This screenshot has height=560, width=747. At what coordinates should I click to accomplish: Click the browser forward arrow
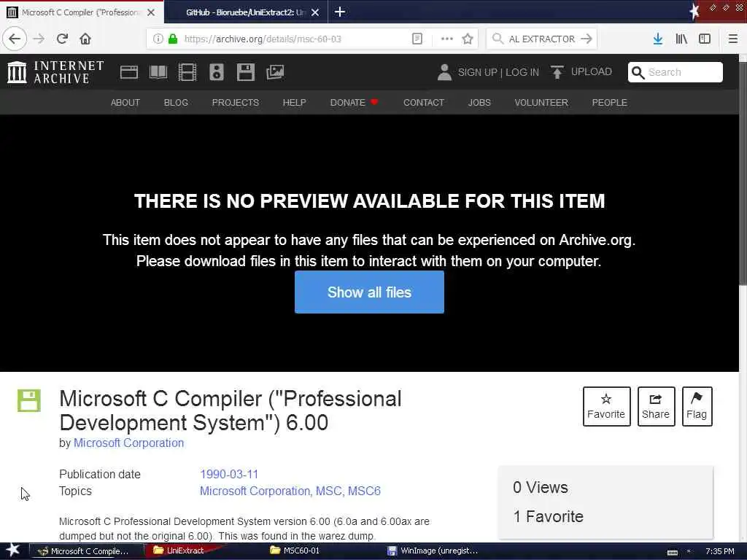point(39,39)
